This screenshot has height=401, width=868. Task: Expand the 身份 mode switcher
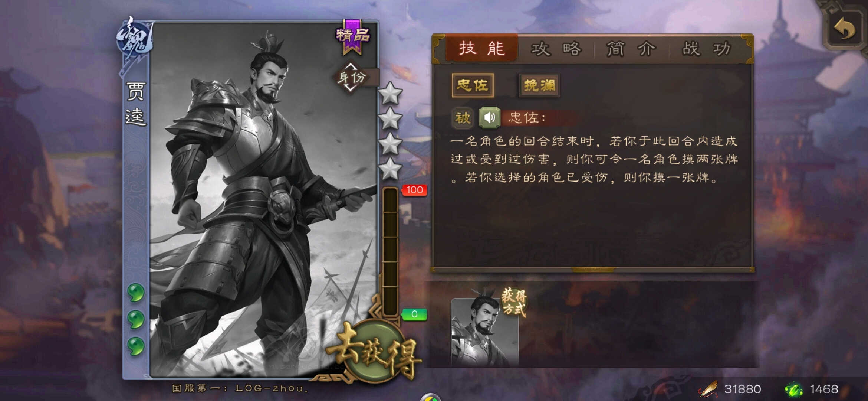click(x=351, y=77)
